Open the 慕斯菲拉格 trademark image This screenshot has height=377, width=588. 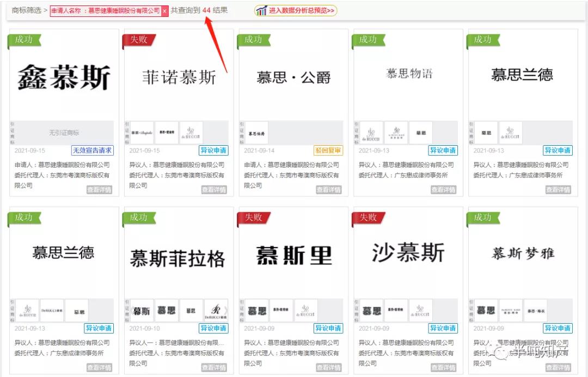pyautogui.click(x=177, y=258)
